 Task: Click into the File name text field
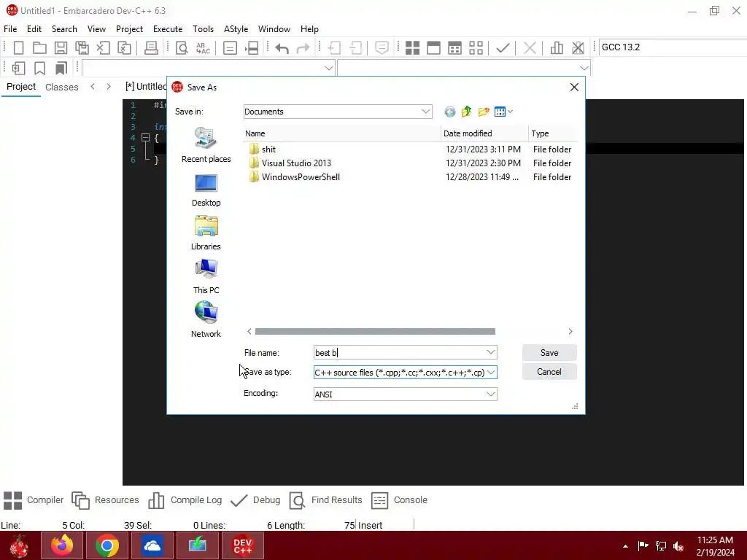click(399, 352)
